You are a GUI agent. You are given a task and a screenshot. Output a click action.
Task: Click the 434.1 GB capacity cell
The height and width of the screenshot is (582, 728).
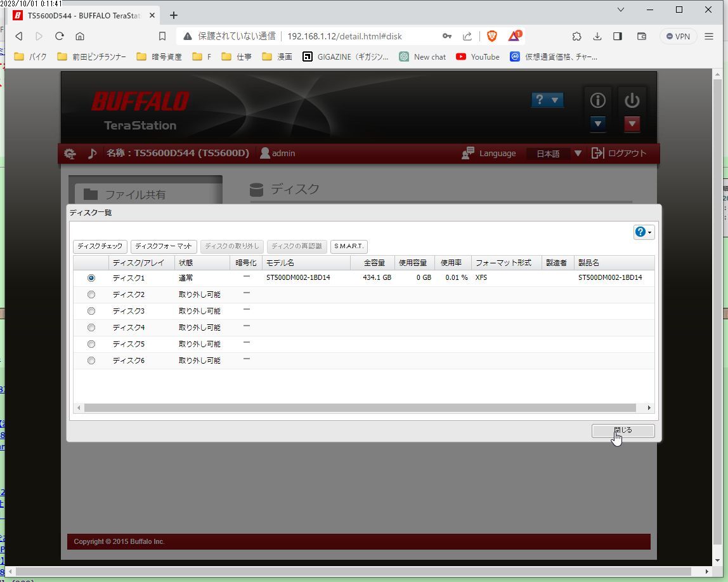[377, 277]
